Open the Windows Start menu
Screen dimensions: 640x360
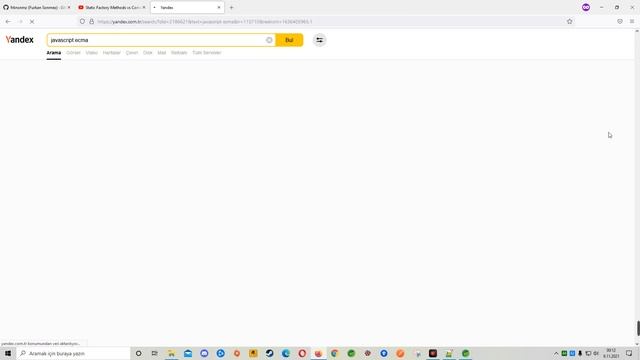8,353
